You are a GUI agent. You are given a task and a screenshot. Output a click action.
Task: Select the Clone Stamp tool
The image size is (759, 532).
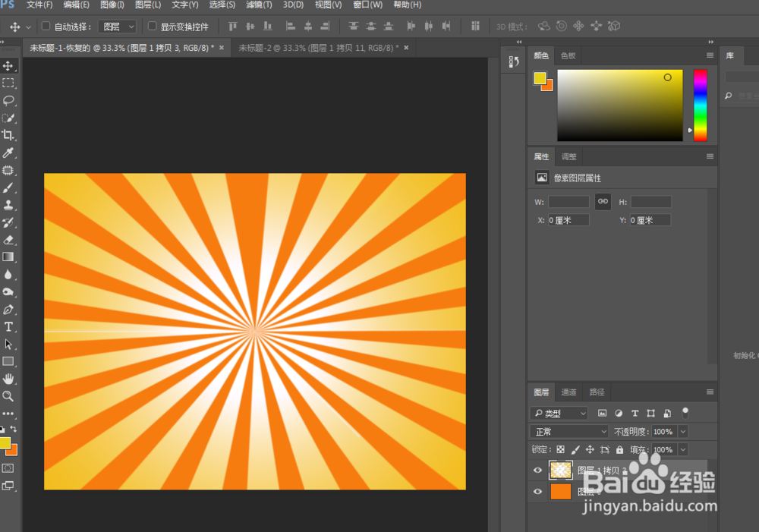pyautogui.click(x=8, y=205)
